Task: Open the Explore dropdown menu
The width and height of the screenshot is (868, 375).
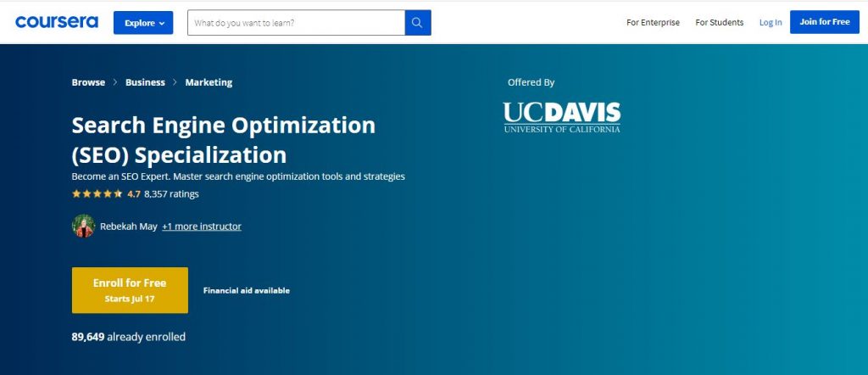Action: click(143, 23)
